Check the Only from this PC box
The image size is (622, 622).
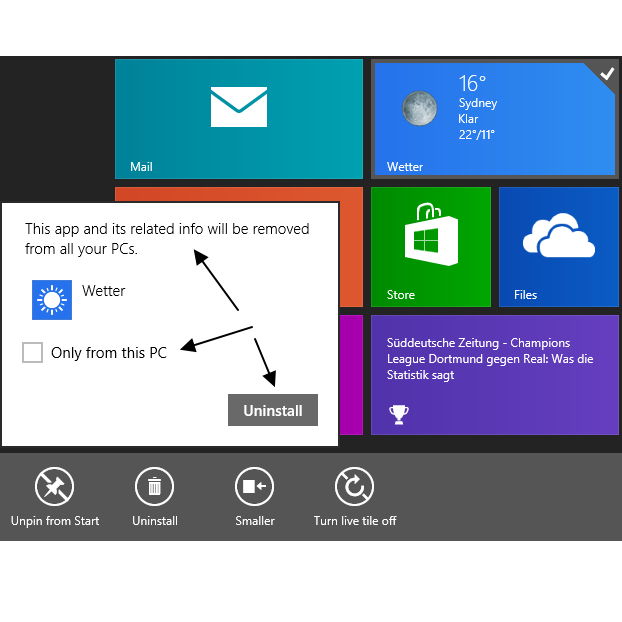pyautogui.click(x=33, y=352)
